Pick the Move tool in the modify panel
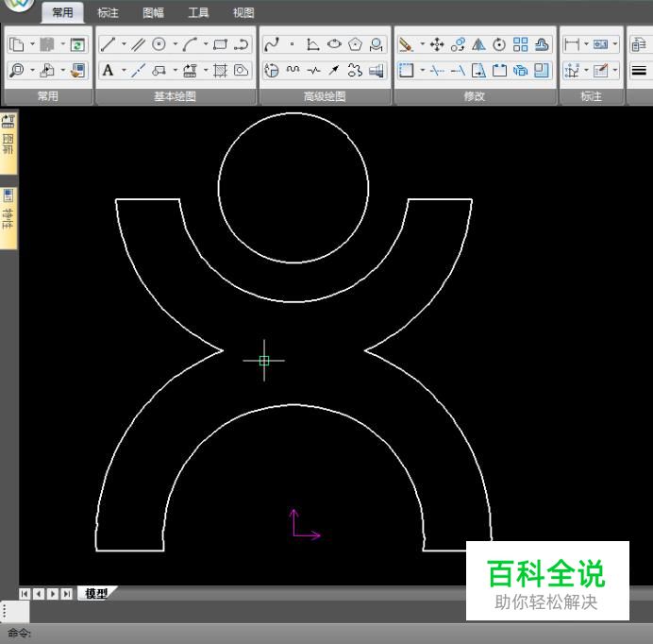Screen dimensions: 653x644 click(437, 44)
